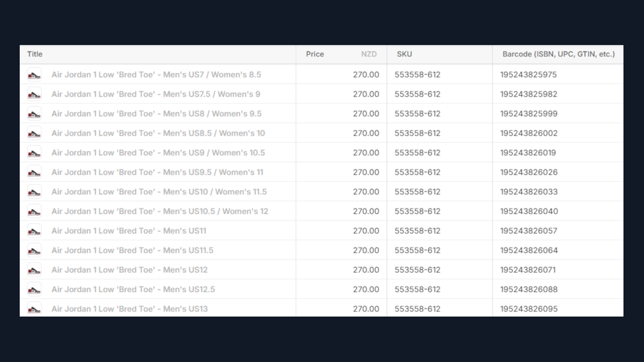Click barcode 195243825999

pos(528,113)
